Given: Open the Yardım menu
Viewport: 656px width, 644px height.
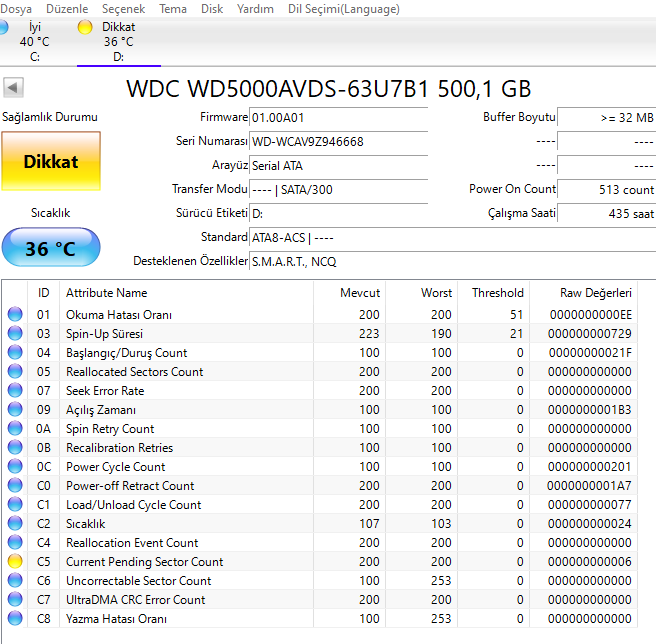Looking at the screenshot, I should (x=255, y=9).
